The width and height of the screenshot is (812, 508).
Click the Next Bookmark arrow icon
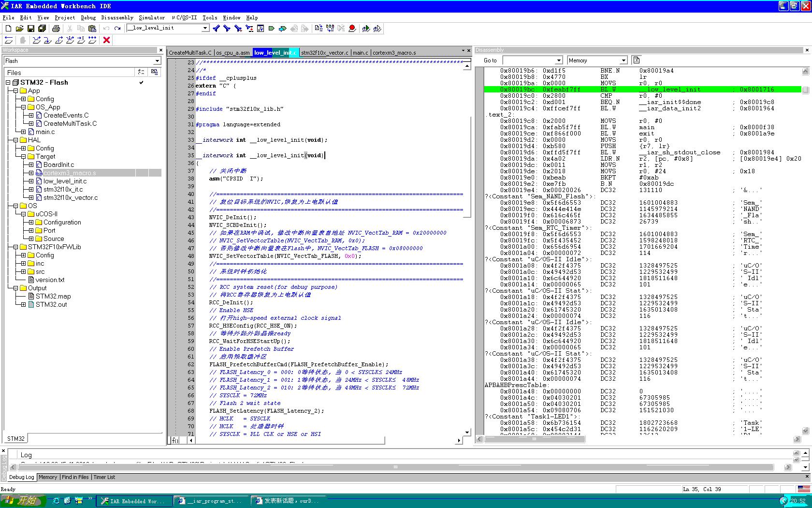point(283,29)
